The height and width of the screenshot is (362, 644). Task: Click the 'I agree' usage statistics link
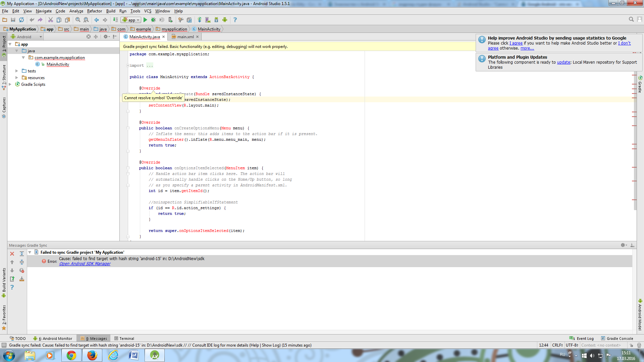point(516,43)
